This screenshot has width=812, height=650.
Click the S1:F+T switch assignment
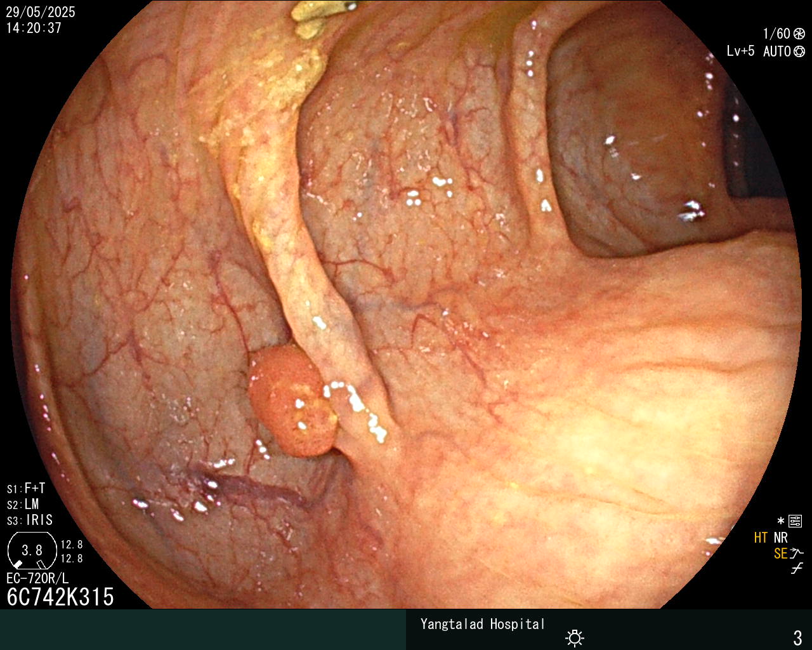26,489
